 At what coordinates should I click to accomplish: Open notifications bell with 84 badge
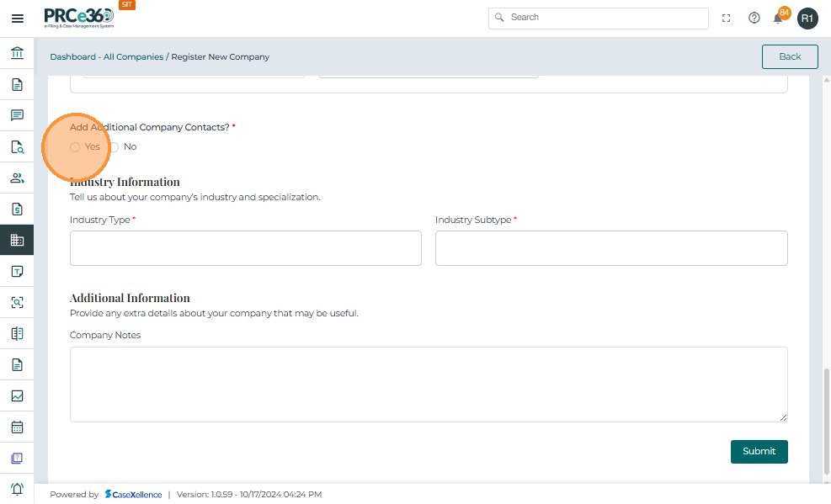point(779,19)
